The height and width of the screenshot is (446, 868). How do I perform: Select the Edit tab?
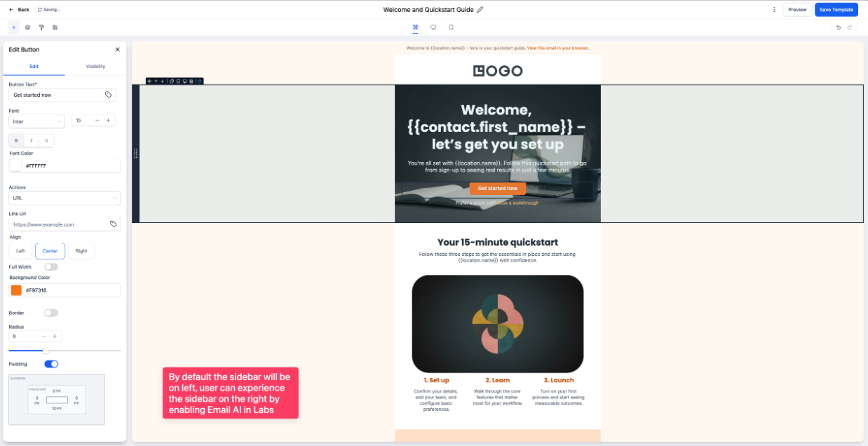(x=34, y=67)
